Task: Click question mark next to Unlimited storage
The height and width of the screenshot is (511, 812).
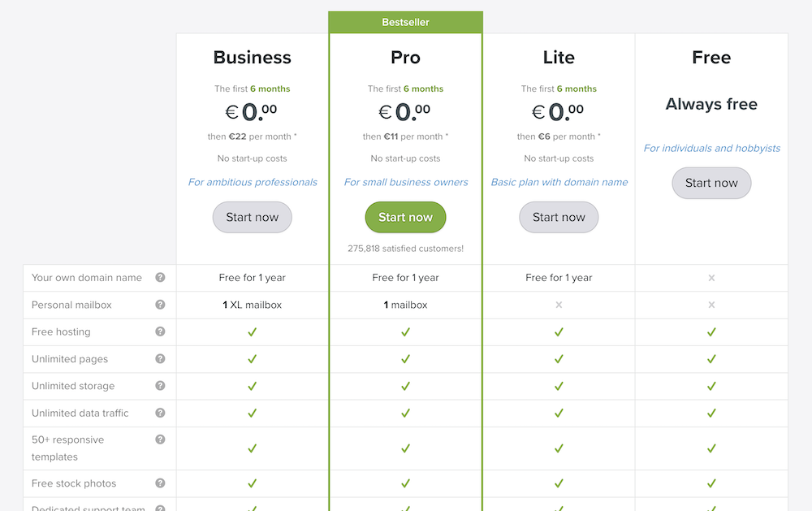Action: point(160,386)
